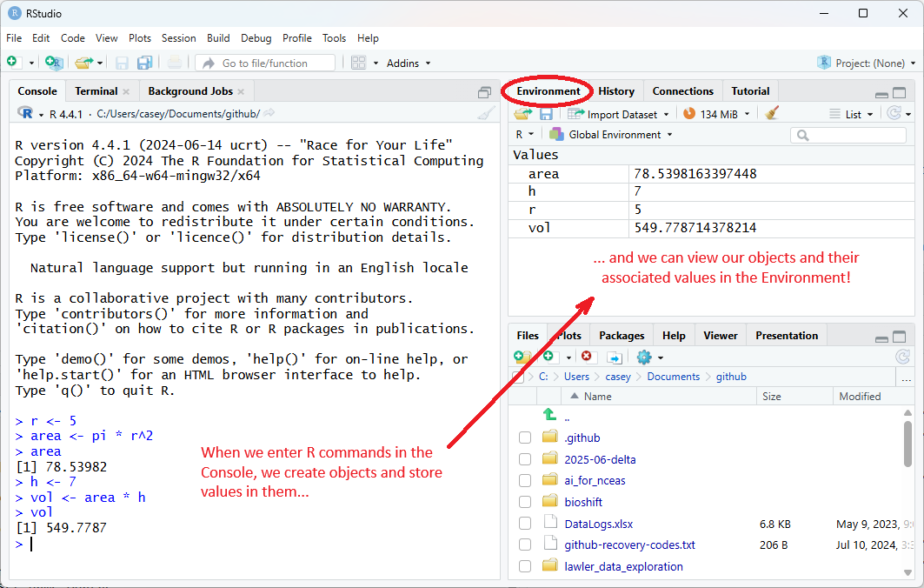Viewport: 924px width, 588px height.
Task: Open the Addins dropdown menu
Action: coord(409,63)
